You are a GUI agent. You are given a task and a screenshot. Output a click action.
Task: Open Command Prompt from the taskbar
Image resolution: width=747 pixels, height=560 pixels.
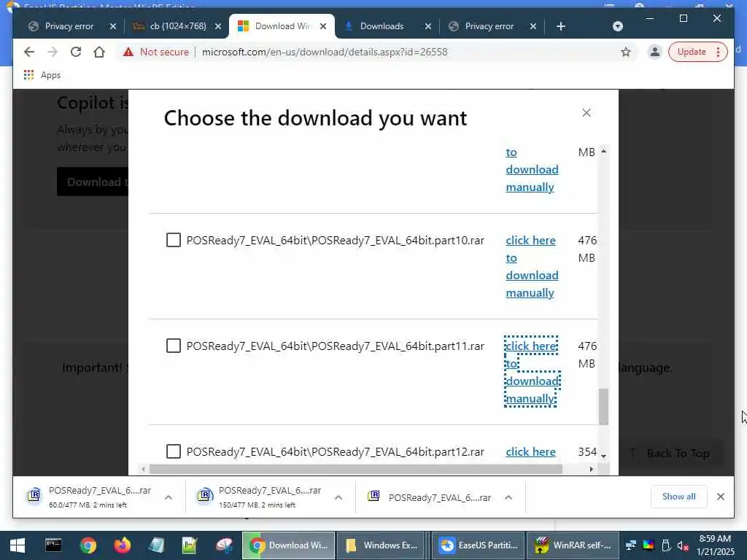[x=53, y=545]
